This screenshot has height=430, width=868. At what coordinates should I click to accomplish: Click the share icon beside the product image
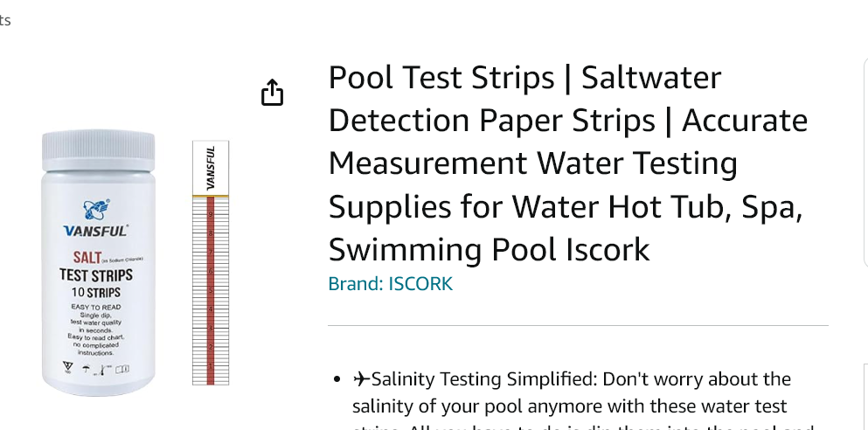coord(273,93)
